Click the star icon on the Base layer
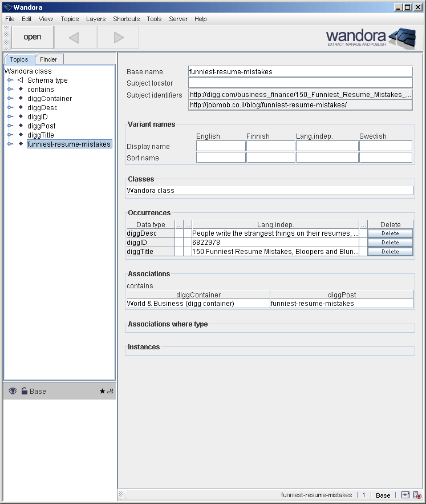426x504 pixels. (x=102, y=392)
